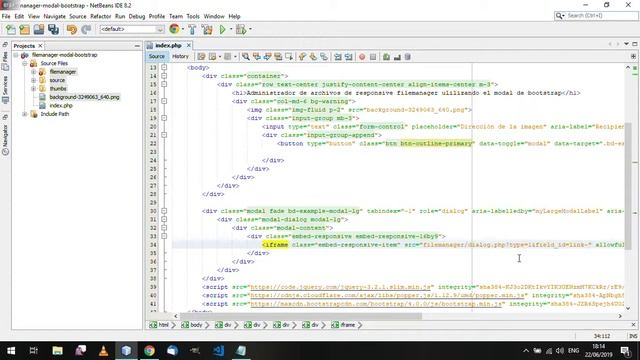Expand the filemanager folder node
The height and width of the screenshot is (360, 640).
[33, 72]
